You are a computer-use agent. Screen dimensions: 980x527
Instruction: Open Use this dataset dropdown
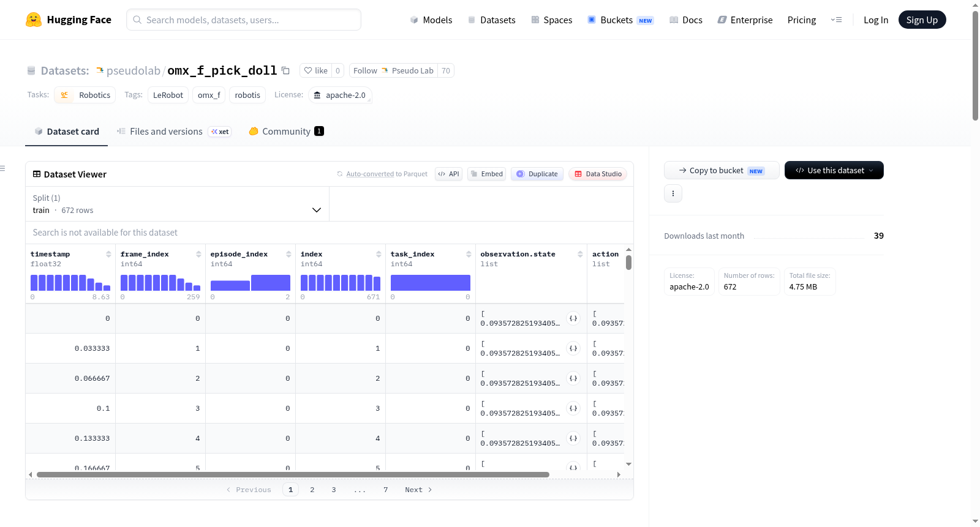point(834,170)
